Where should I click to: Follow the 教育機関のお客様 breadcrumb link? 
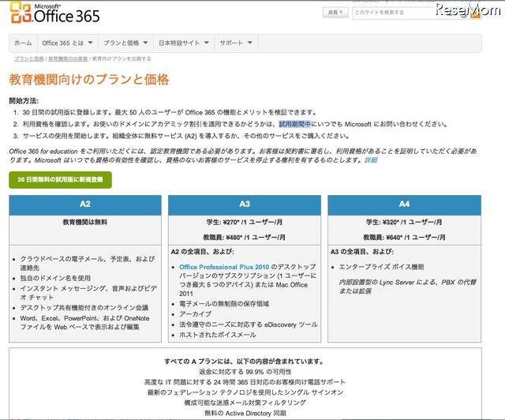[x=68, y=58]
